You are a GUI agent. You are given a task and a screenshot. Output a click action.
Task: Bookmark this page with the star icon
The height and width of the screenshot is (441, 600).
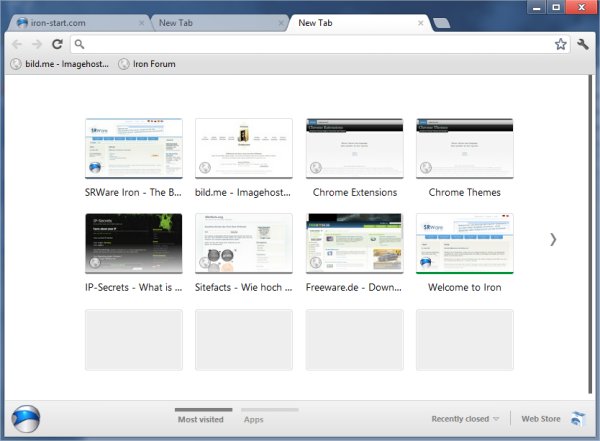561,44
